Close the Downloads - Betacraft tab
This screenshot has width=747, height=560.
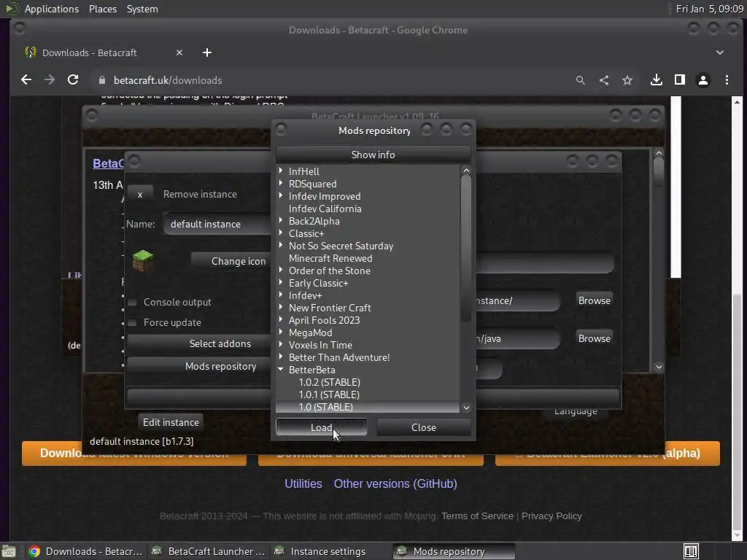[x=179, y=52]
